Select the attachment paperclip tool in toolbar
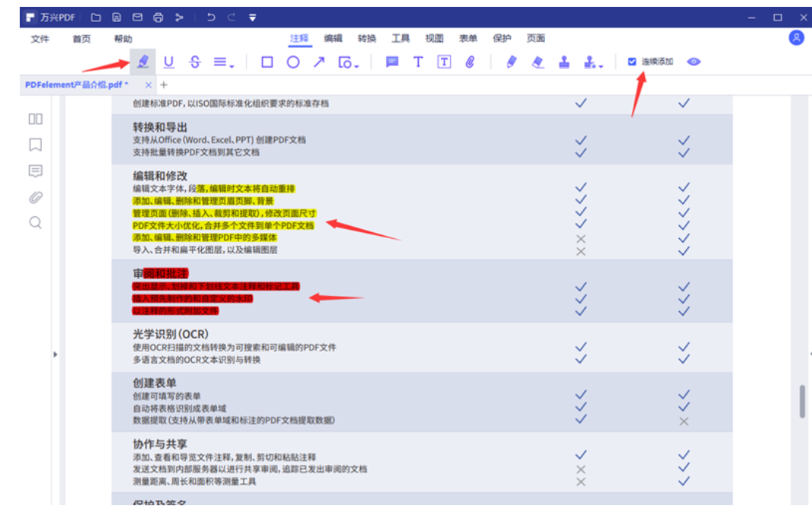 (470, 62)
